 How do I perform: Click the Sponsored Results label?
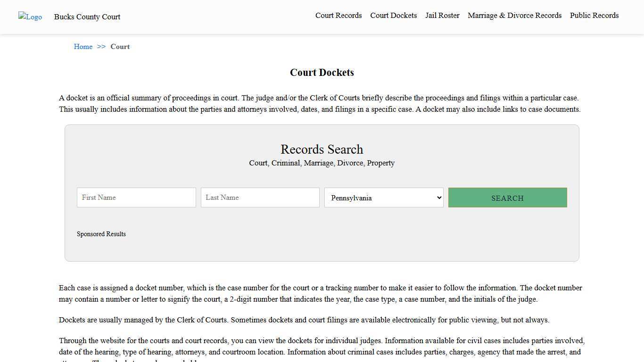tap(101, 234)
